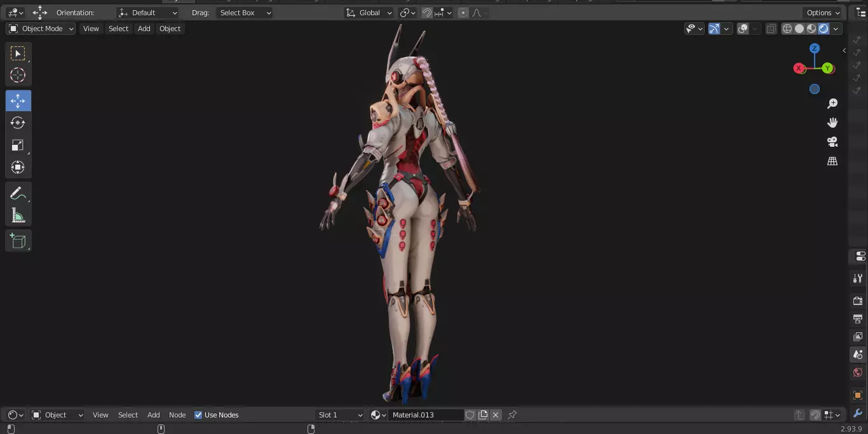Pin the node tree with pin icon
868x434 pixels.
(512, 415)
